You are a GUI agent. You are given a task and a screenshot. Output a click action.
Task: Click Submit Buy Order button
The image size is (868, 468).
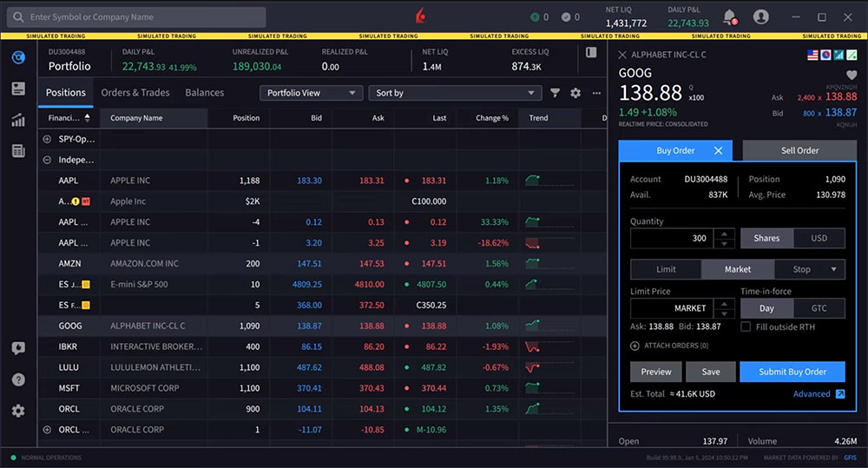tap(792, 372)
